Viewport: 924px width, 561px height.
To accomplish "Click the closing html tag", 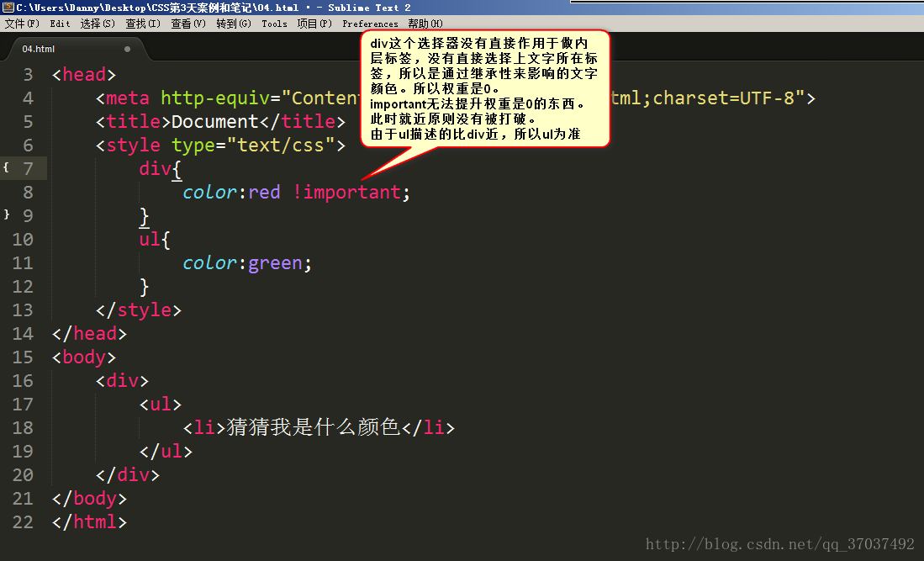I will [x=90, y=522].
